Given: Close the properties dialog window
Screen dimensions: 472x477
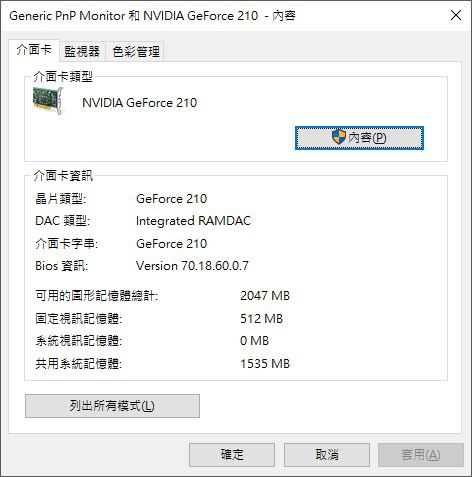Looking at the screenshot, I should [x=456, y=15].
